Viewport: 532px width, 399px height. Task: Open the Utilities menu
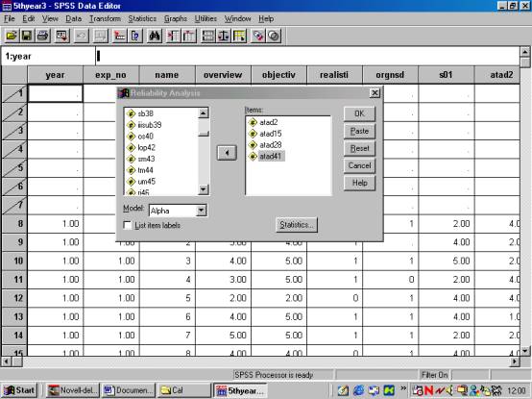click(x=206, y=18)
